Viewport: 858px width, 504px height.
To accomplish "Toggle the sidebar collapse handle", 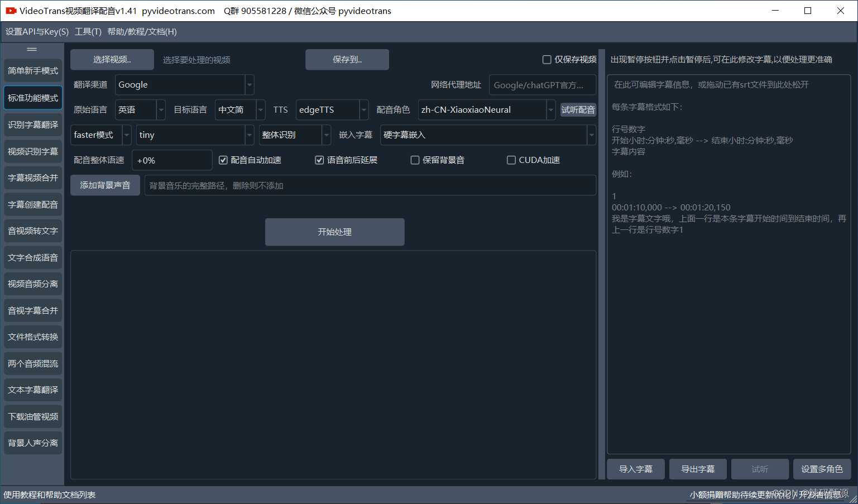I will point(32,49).
